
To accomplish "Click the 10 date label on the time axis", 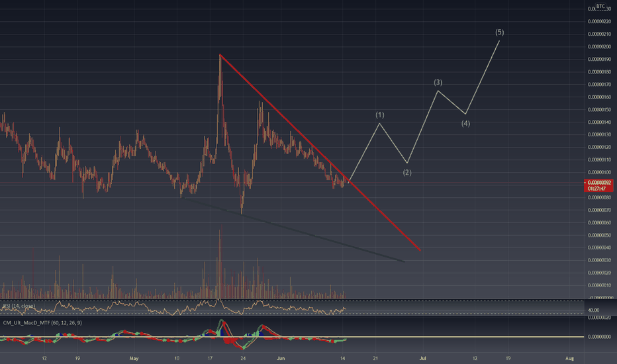I will tap(177, 359).
